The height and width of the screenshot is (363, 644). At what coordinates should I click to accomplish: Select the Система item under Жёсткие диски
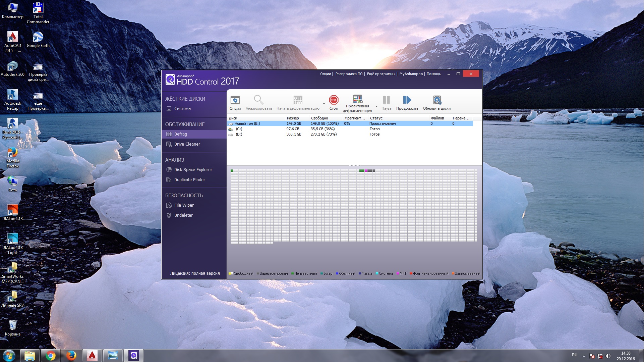(x=182, y=109)
